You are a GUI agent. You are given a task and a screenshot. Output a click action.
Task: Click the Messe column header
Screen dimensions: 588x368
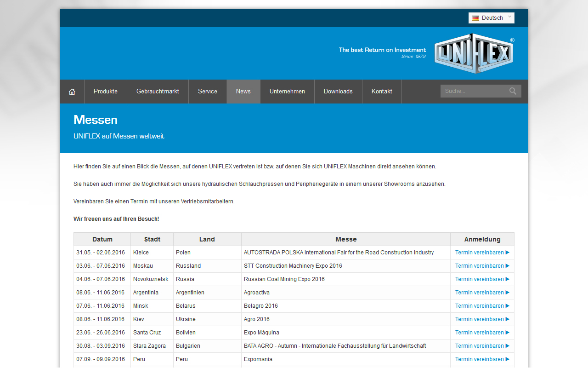tap(346, 239)
